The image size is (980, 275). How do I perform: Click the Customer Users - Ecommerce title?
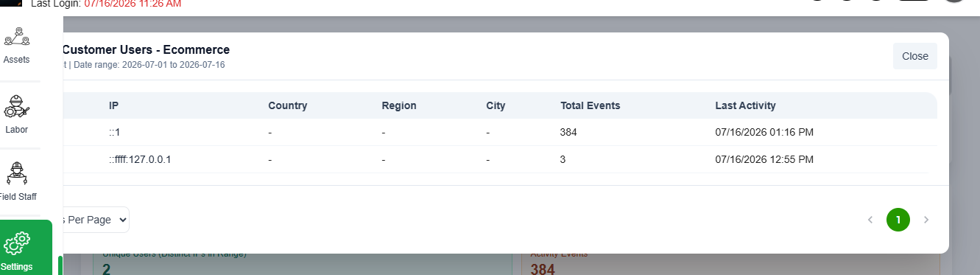point(146,50)
